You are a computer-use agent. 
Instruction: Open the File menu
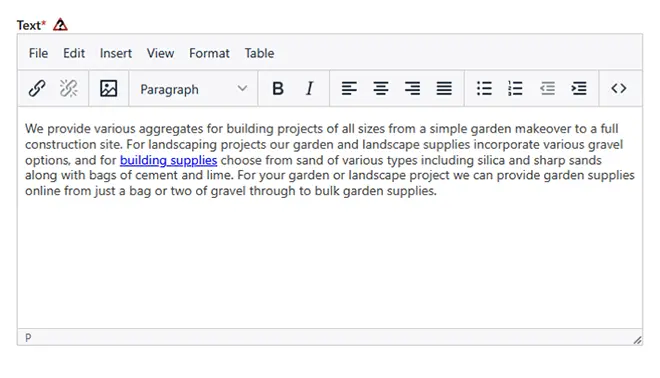coord(38,53)
